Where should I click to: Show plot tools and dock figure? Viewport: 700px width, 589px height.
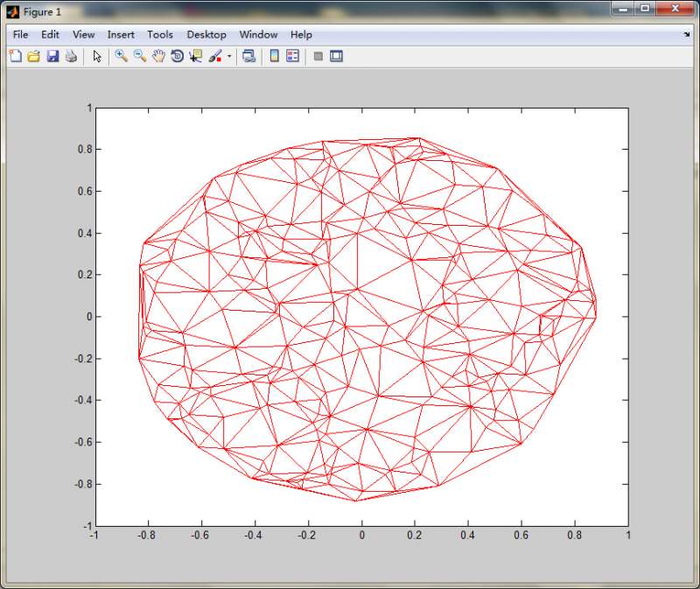pos(336,56)
